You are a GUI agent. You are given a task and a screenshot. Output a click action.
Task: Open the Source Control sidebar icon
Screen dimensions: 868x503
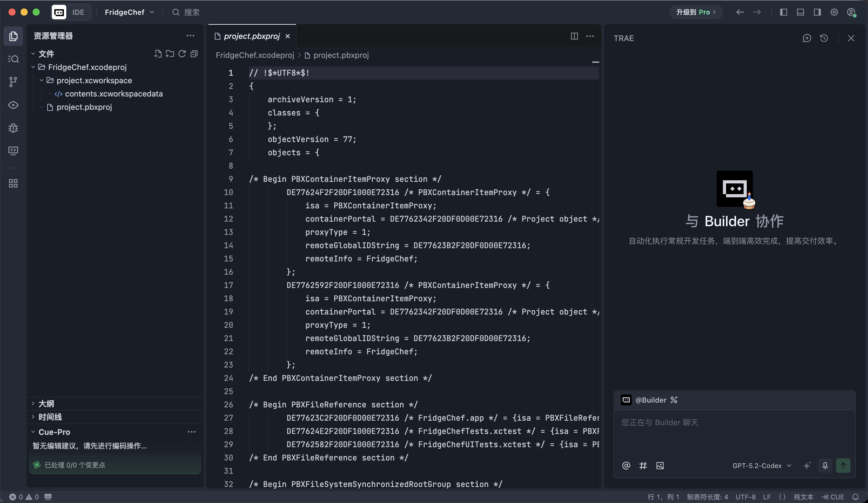(13, 82)
